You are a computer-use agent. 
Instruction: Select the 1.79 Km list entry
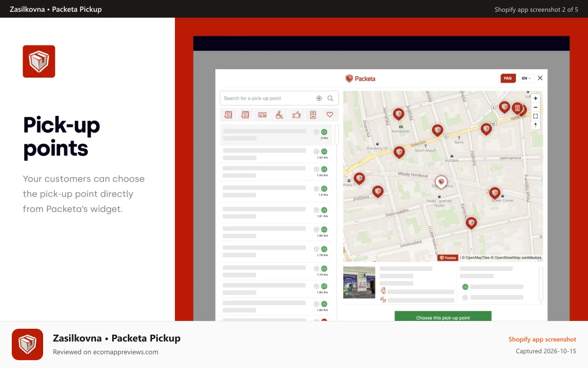pyautogui.click(x=276, y=271)
